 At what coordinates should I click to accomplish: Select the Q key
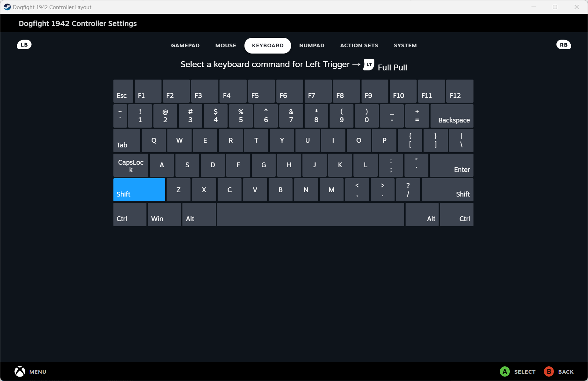tap(154, 140)
